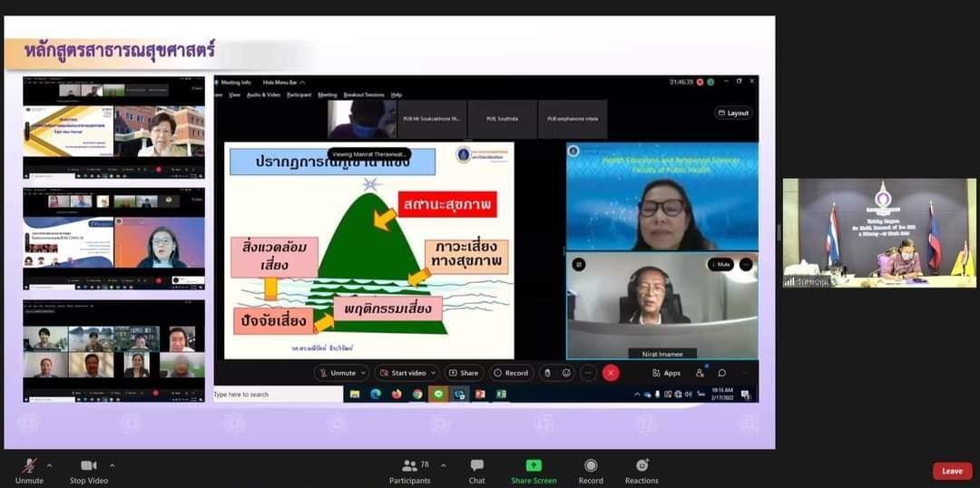The height and width of the screenshot is (488, 980).
Task: Click the green status indicator beside the timer
Action: coord(710,82)
